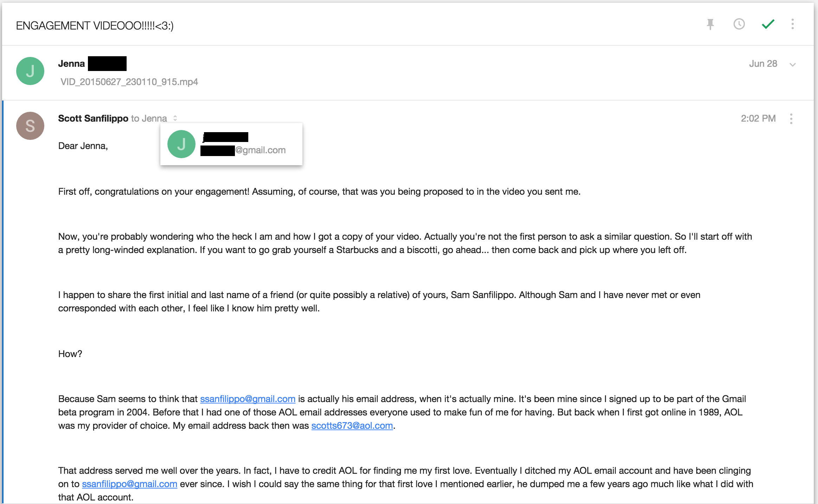Click the Jun 28 message date

click(763, 64)
